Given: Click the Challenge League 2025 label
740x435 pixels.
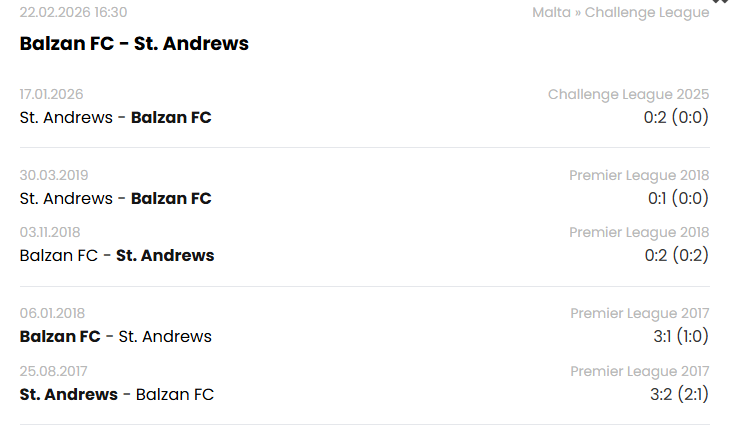Looking at the screenshot, I should coord(628,95).
